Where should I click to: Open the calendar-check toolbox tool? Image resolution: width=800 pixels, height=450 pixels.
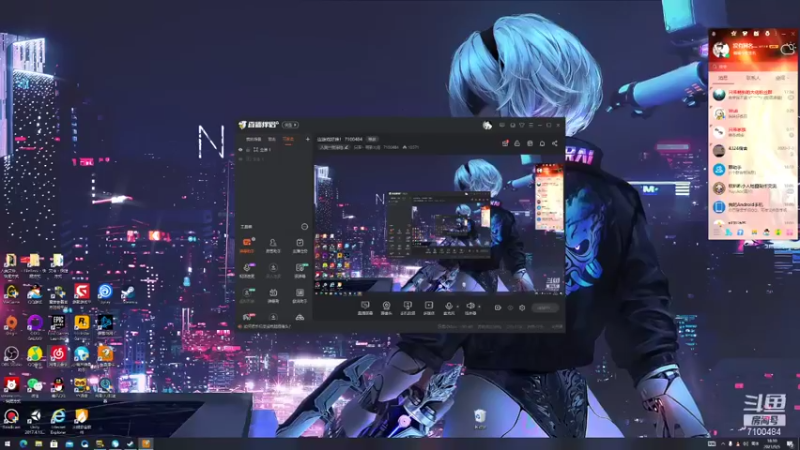point(300,245)
